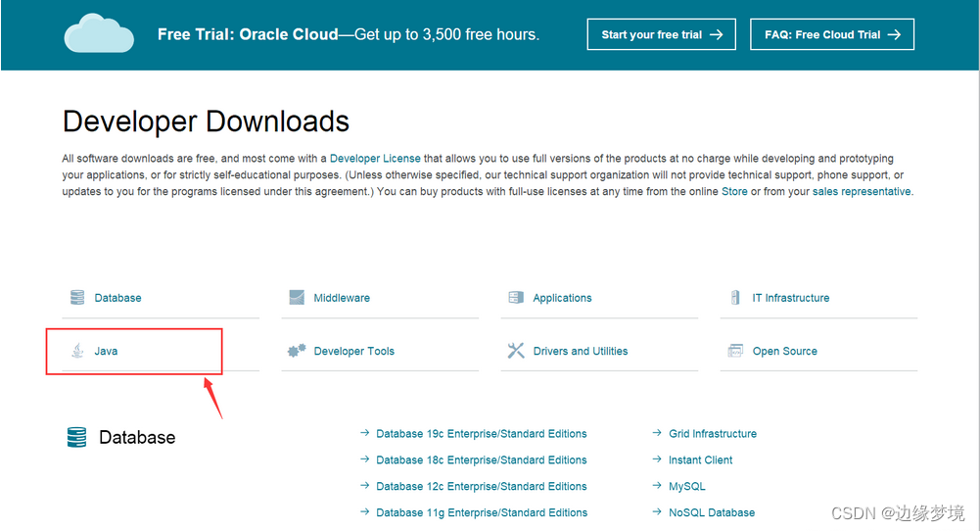Visit the online Store link

(734, 191)
